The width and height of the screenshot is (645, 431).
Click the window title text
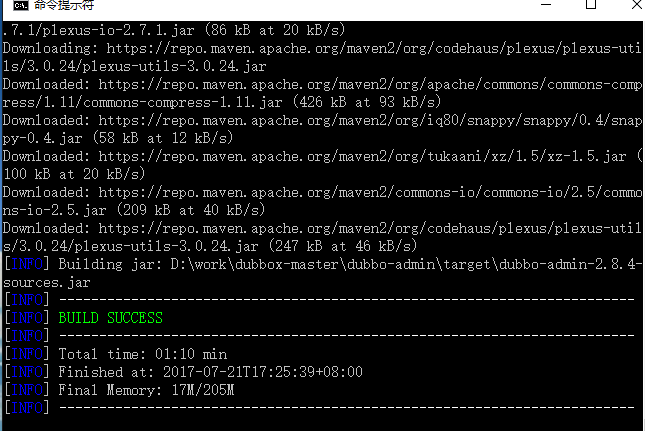pos(64,5)
